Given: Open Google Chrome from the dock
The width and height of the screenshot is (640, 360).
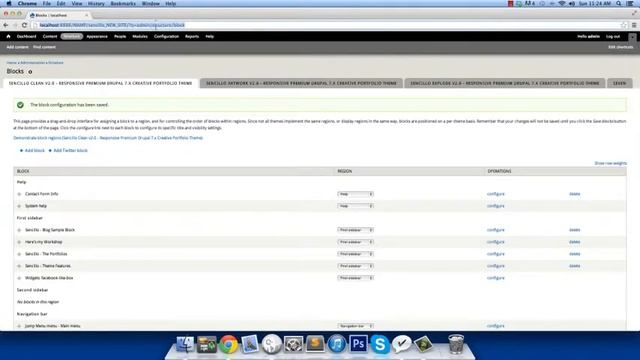Looking at the screenshot, I should [229, 344].
